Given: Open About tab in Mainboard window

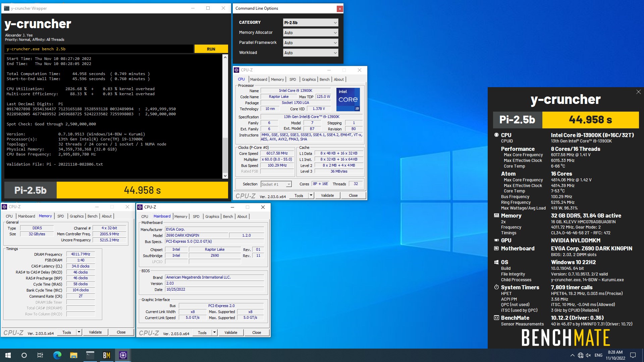Looking at the screenshot, I should coord(242,217).
